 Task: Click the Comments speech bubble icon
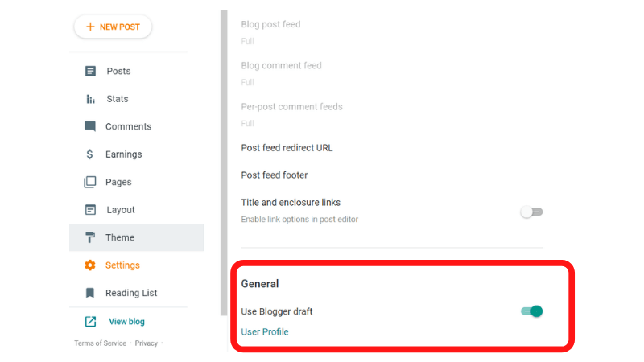[90, 126]
